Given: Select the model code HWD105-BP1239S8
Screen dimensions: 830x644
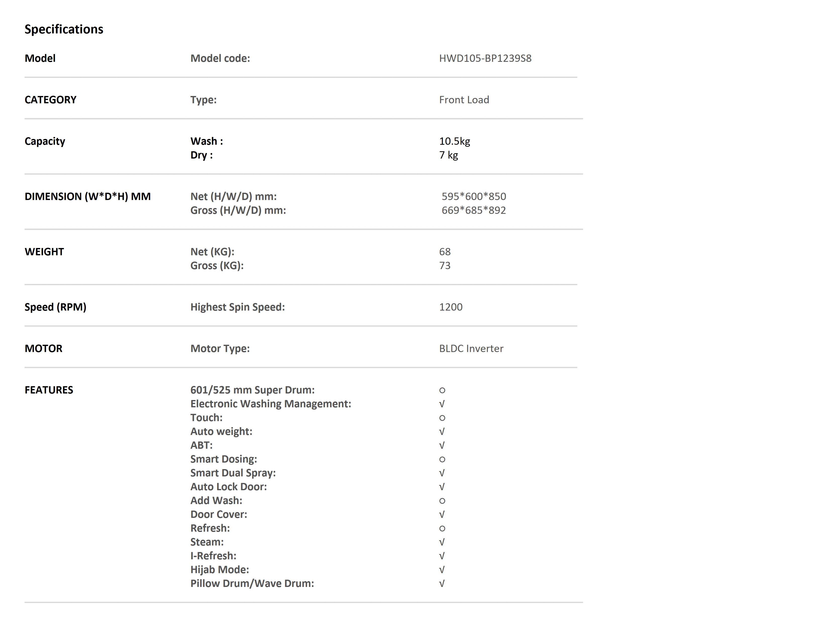Looking at the screenshot, I should (x=485, y=58).
